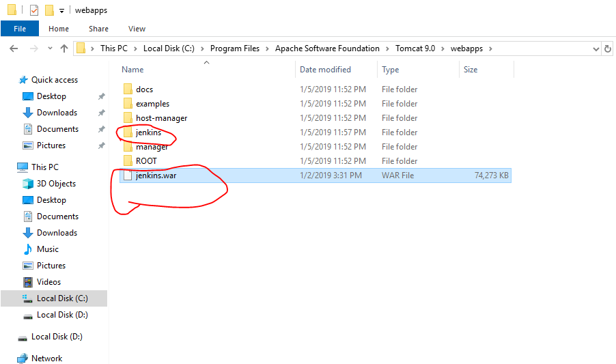Viewport: 616px width, 364px height.
Task: Open Local Disk (D:) under This PC
Action: tap(62, 315)
